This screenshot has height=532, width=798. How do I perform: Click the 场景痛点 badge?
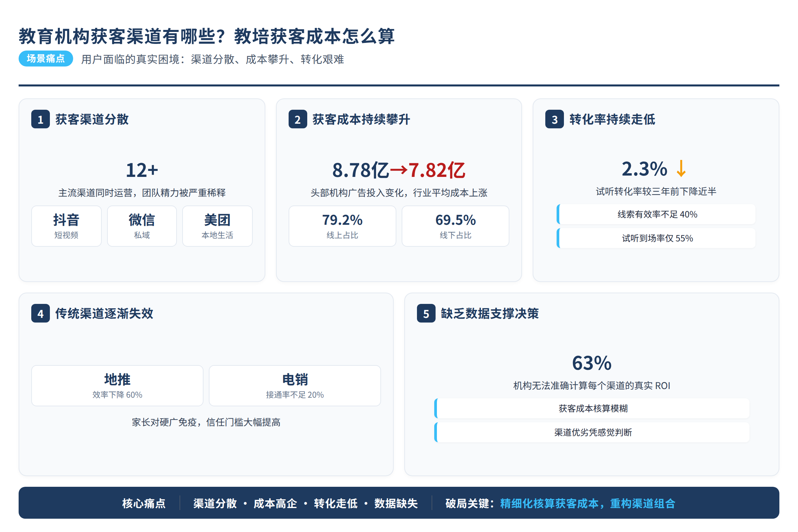[x=46, y=59]
